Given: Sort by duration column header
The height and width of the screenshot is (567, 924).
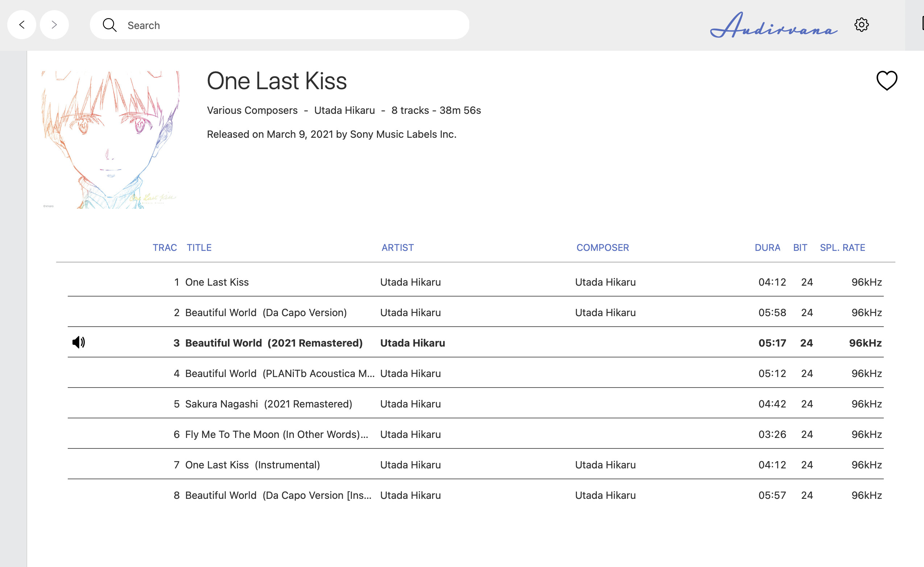Looking at the screenshot, I should 767,248.
